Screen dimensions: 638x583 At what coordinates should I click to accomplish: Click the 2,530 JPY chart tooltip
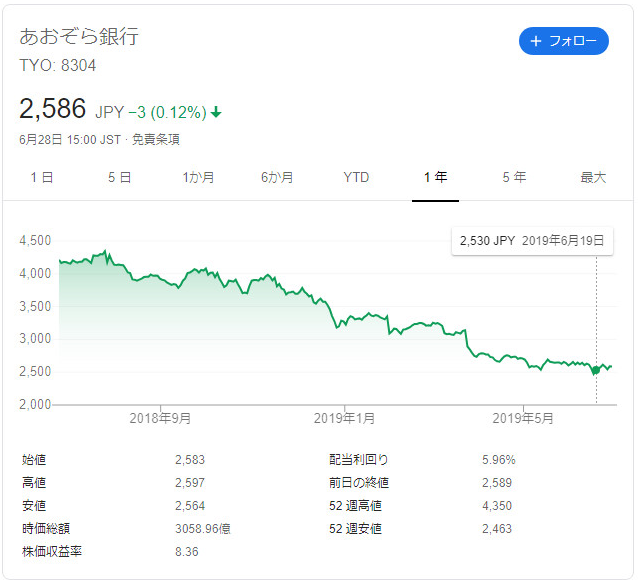(x=532, y=241)
